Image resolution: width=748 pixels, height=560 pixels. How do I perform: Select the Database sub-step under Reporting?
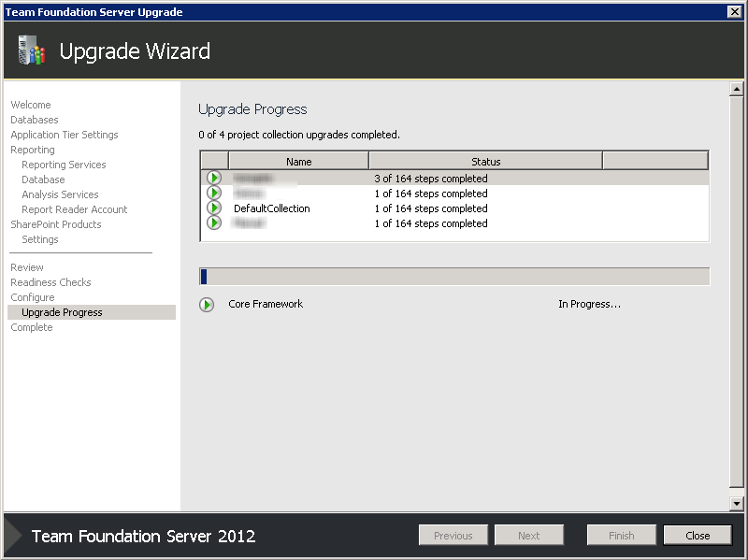point(43,179)
